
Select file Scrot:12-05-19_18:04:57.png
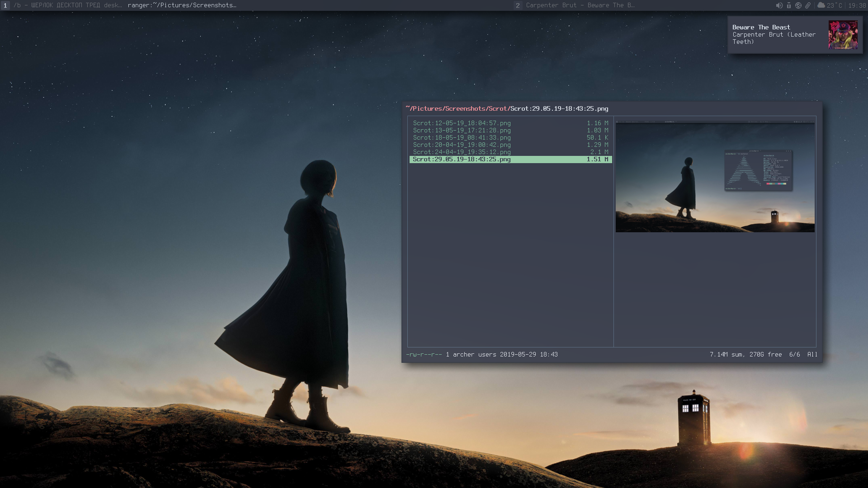coord(510,123)
